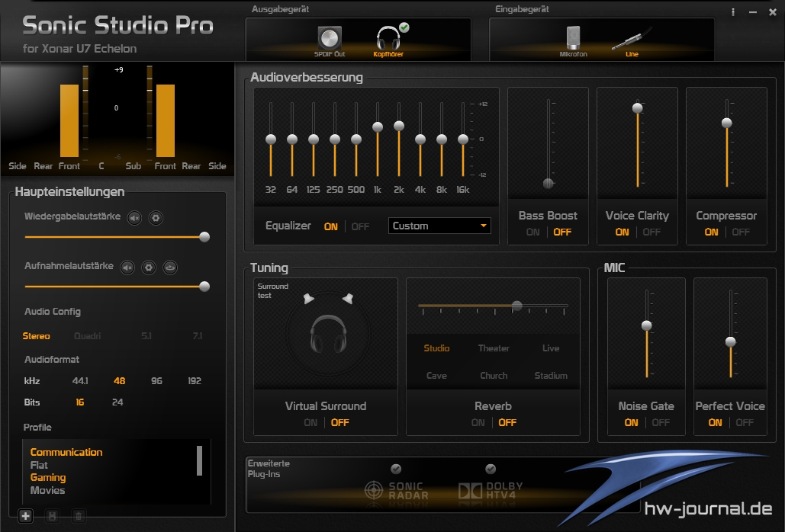Choose the Mikrofon input device
785x532 pixels.
click(573, 39)
